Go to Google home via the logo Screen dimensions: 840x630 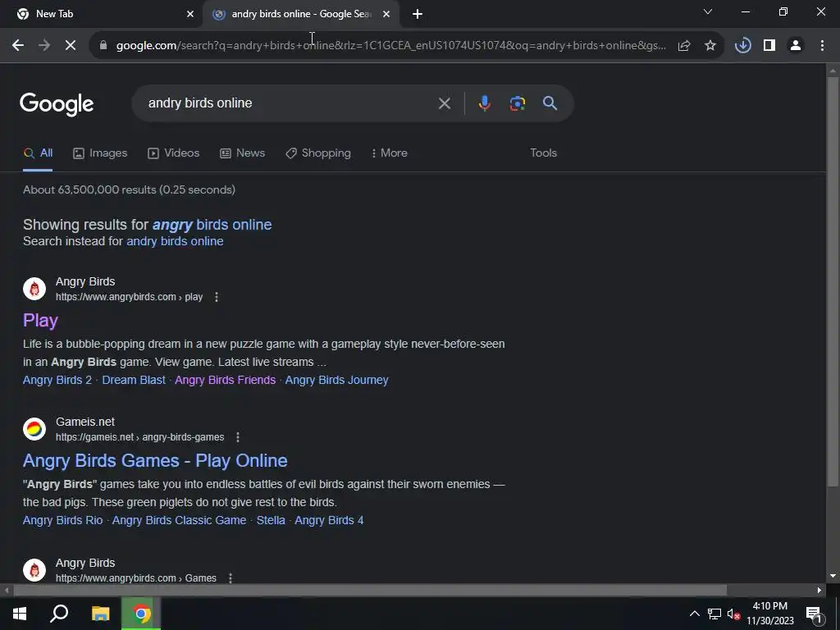(x=57, y=104)
